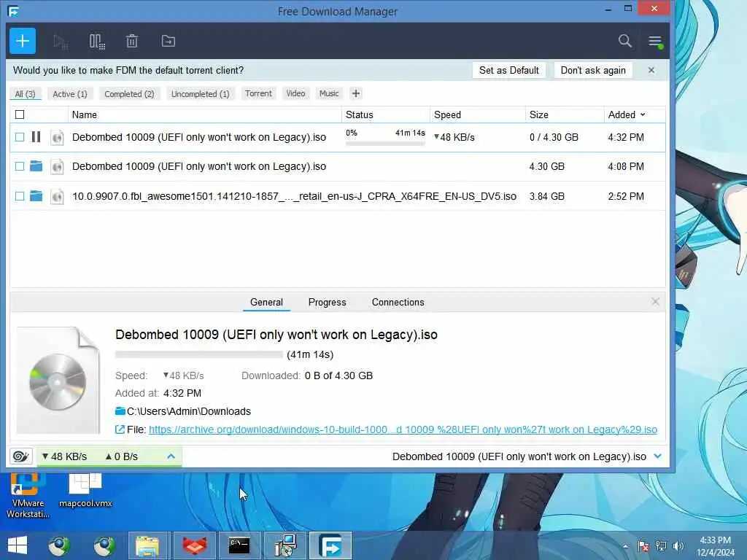The height and width of the screenshot is (560, 747).
Task: Click progress bar in General details panel
Action: [x=198, y=354]
